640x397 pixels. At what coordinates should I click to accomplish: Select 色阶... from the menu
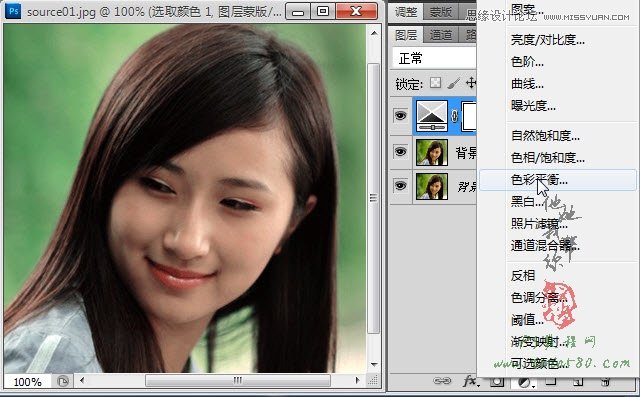pyautogui.click(x=527, y=62)
